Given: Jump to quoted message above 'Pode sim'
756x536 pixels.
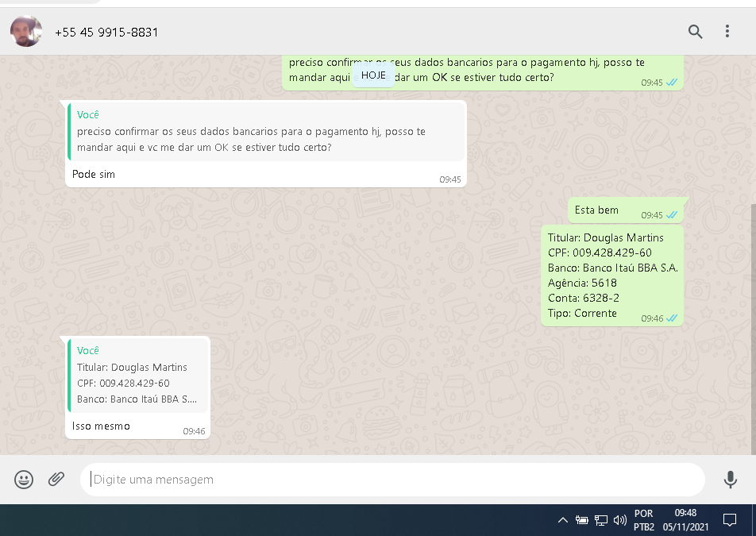Looking at the screenshot, I should pyautogui.click(x=265, y=132).
